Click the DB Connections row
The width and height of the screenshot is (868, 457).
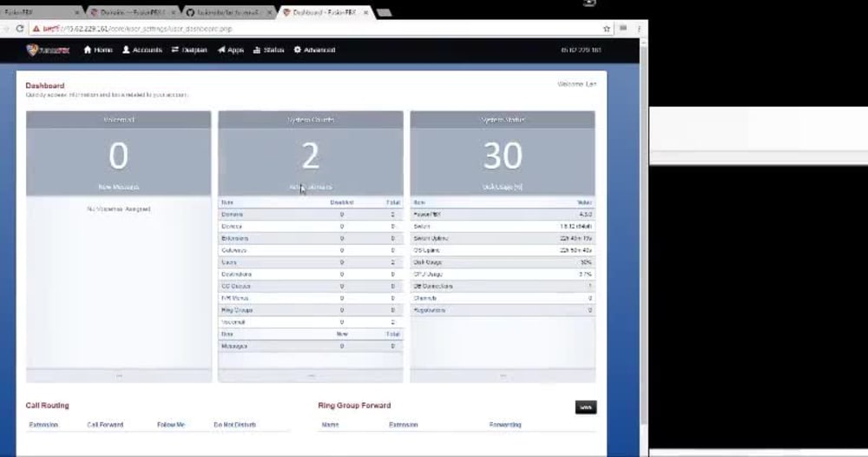(x=503, y=287)
